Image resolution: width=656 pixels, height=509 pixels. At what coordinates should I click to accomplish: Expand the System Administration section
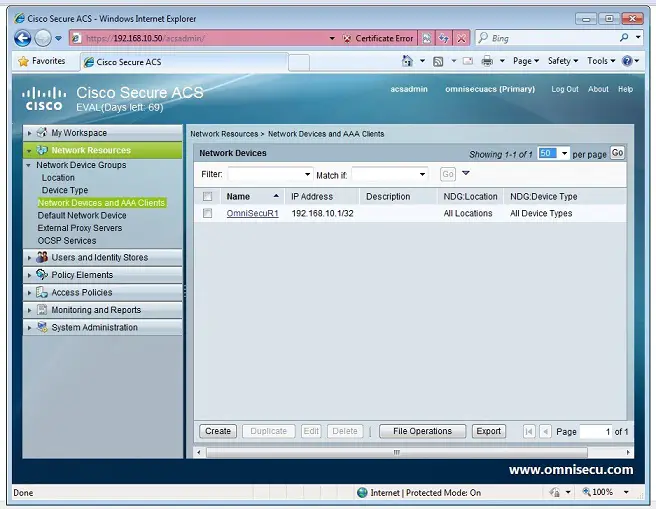(29, 327)
